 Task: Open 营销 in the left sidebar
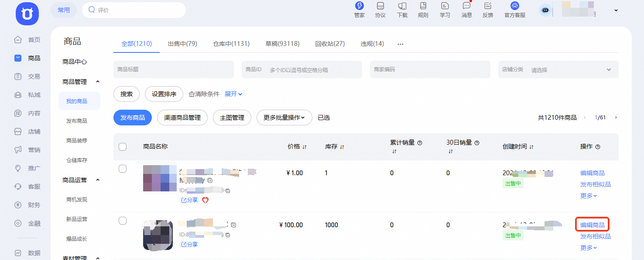27,150
